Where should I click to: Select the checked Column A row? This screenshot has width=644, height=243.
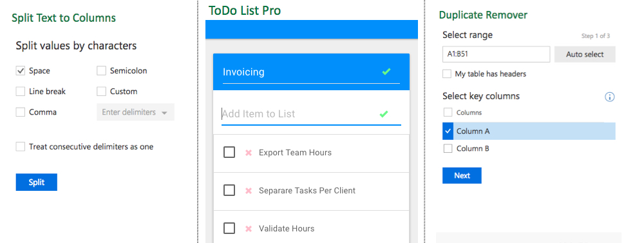click(529, 131)
